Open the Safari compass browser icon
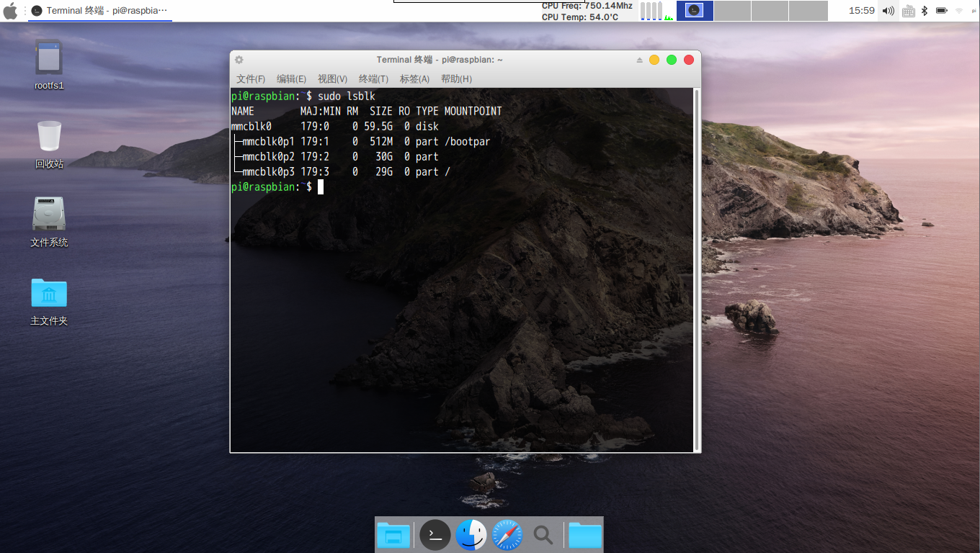Image resolution: width=980 pixels, height=553 pixels. [507, 535]
